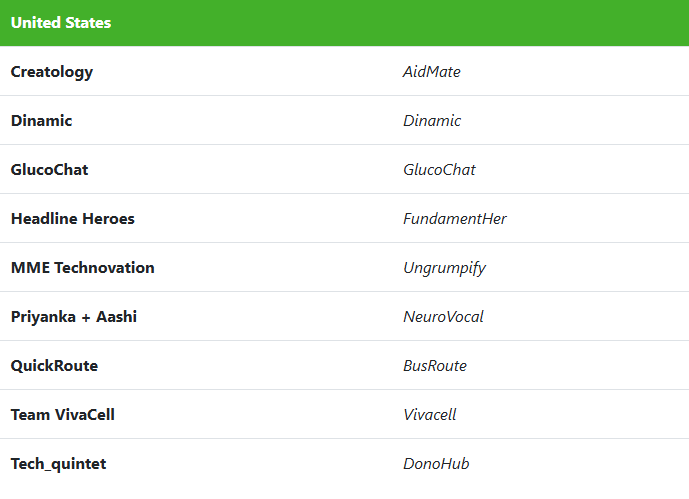
Task: Select the QuickRoute team name
Action: (54, 366)
